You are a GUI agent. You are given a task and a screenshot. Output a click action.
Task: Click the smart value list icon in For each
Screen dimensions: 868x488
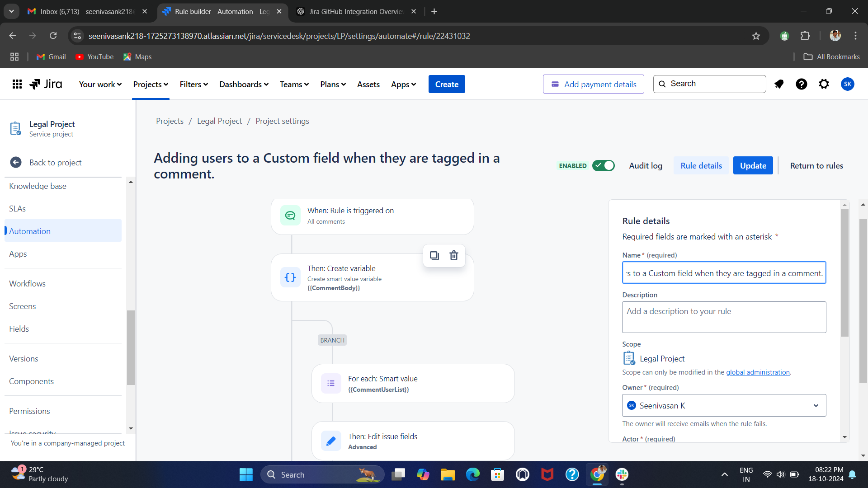331,383
